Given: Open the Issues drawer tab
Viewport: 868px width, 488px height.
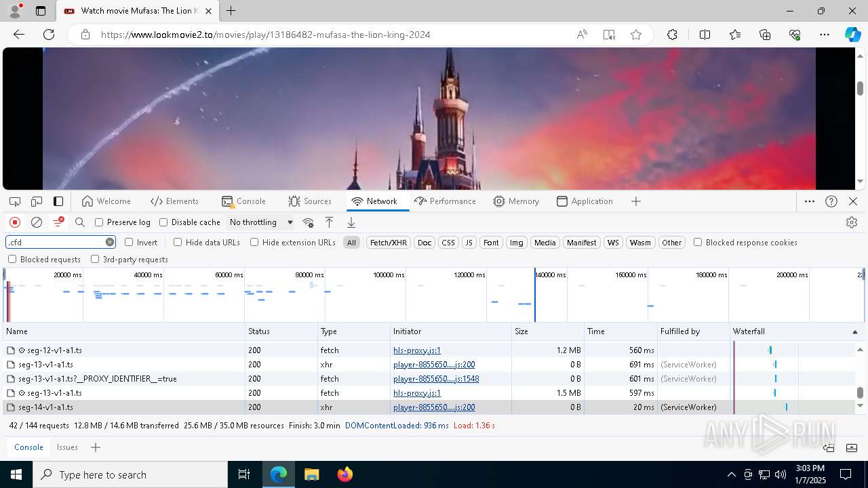Looking at the screenshot, I should [67, 447].
